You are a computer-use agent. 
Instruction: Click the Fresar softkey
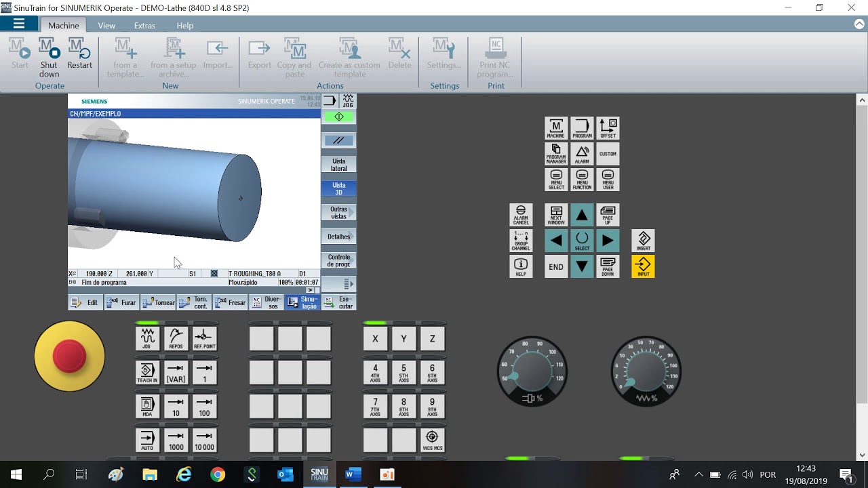tap(231, 302)
